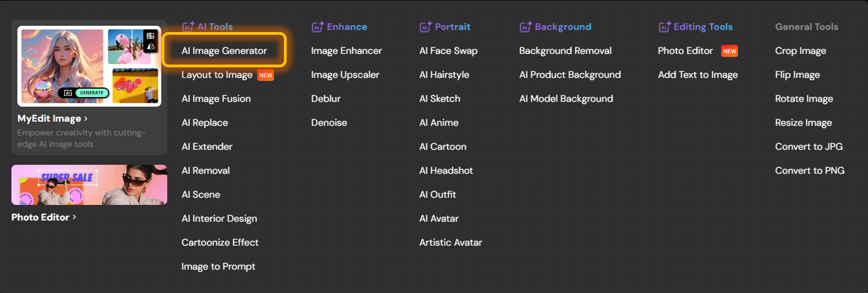
Task: Click the NEW badge beside Photo Editor
Action: pos(729,51)
